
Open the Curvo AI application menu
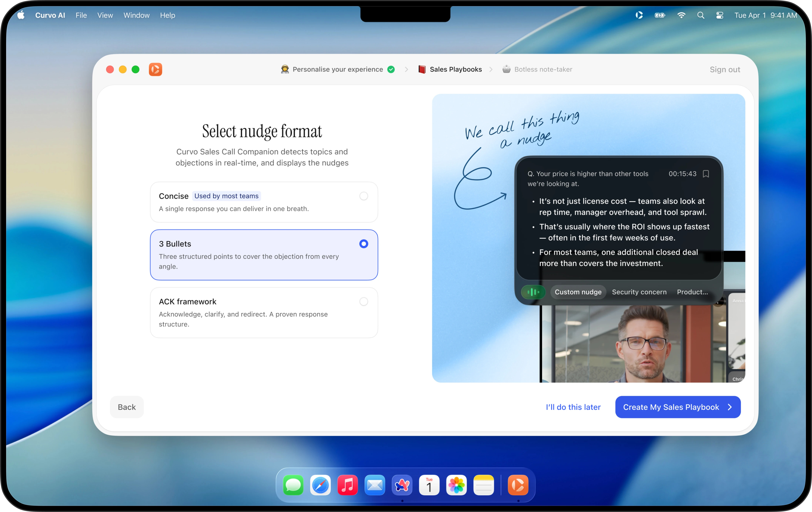coord(50,15)
